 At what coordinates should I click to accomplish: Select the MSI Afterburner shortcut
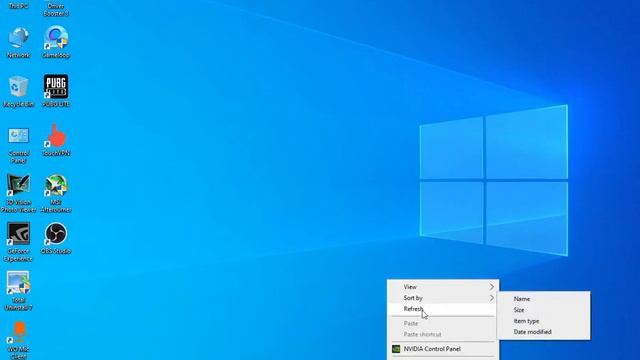56,193
